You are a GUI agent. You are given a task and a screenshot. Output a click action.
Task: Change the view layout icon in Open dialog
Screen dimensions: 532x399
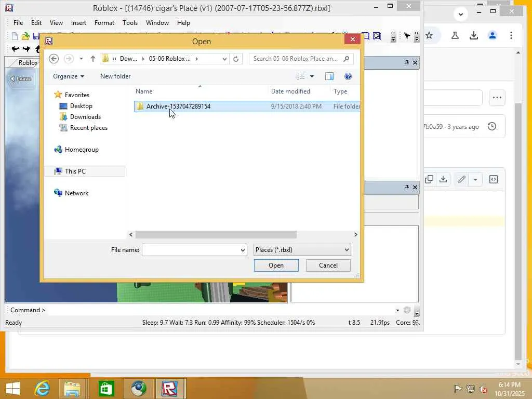pyautogui.click(x=301, y=76)
